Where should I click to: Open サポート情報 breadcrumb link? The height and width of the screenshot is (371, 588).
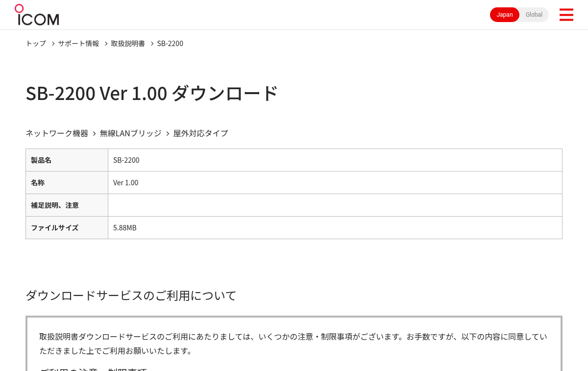pos(78,44)
